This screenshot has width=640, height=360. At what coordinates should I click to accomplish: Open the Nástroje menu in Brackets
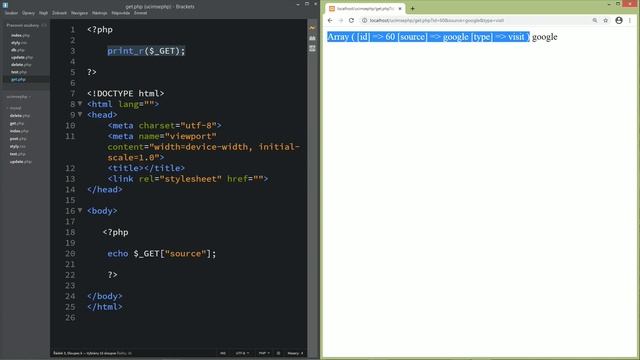pyautogui.click(x=100, y=13)
